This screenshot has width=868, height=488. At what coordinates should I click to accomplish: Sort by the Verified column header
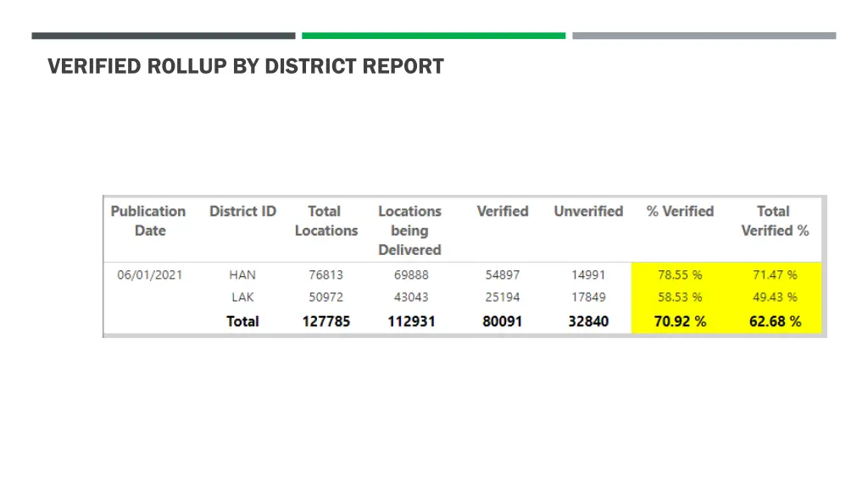click(x=502, y=211)
